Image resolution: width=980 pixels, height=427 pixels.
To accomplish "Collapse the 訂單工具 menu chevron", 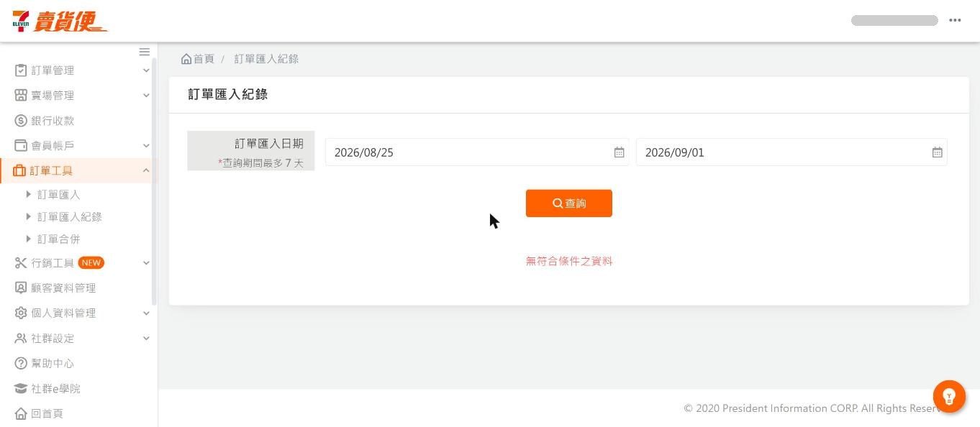I will pyautogui.click(x=146, y=170).
